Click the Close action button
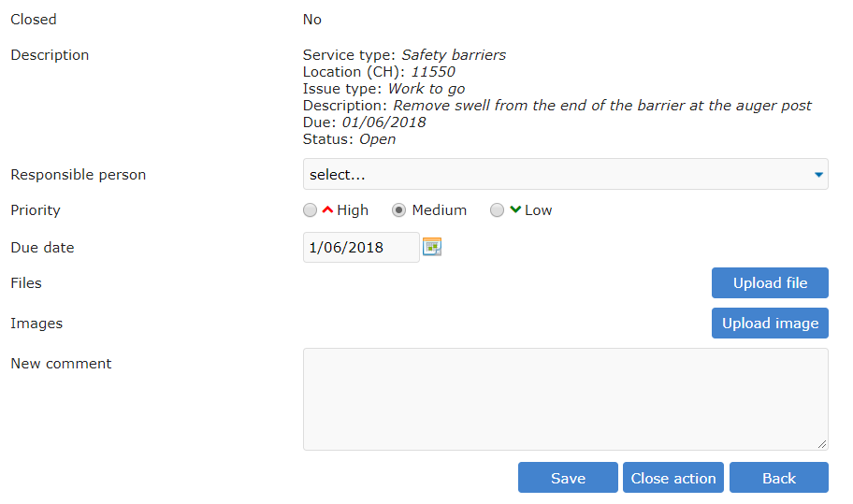Screen dimensions: 853x504 (673, 478)
